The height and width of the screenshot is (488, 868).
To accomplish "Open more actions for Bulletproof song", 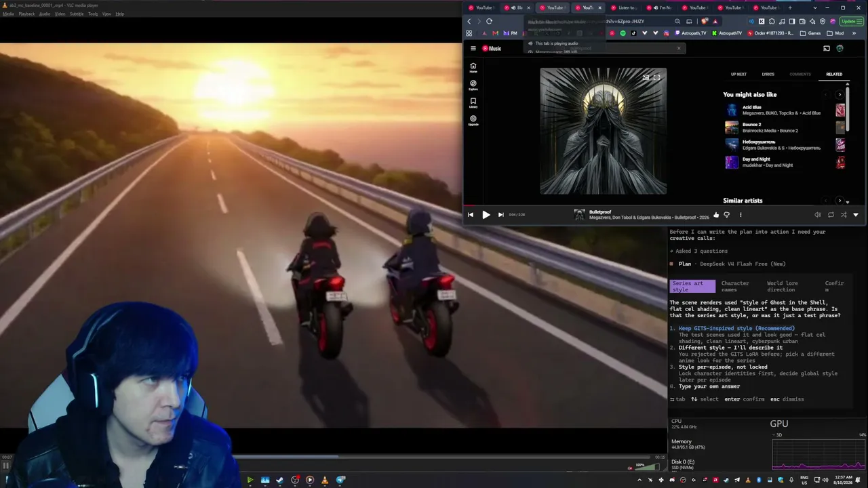I will click(741, 215).
